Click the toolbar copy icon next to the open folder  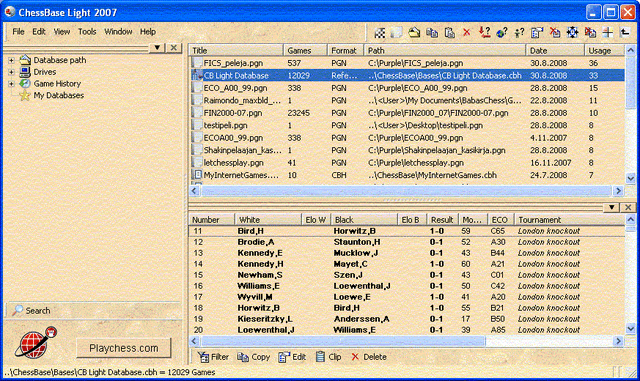click(x=432, y=33)
